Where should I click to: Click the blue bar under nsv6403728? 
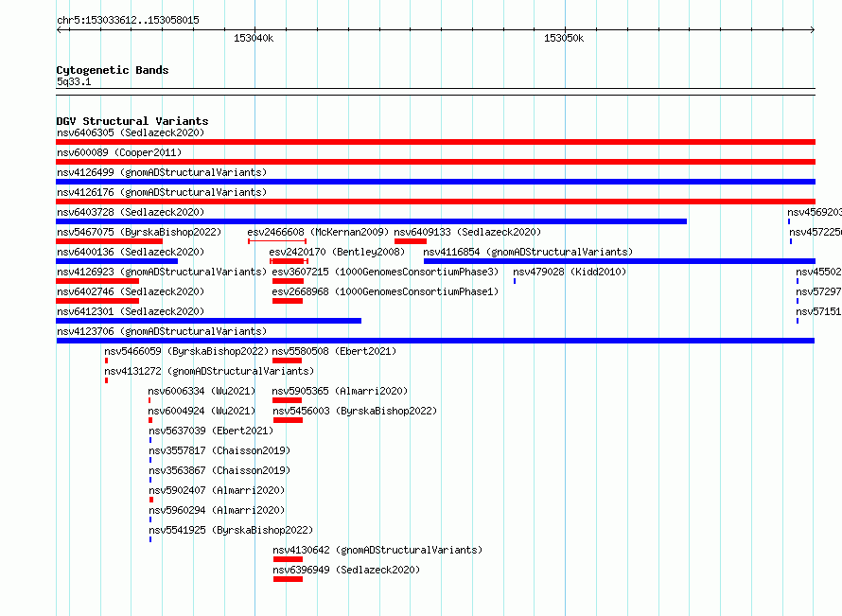point(371,221)
